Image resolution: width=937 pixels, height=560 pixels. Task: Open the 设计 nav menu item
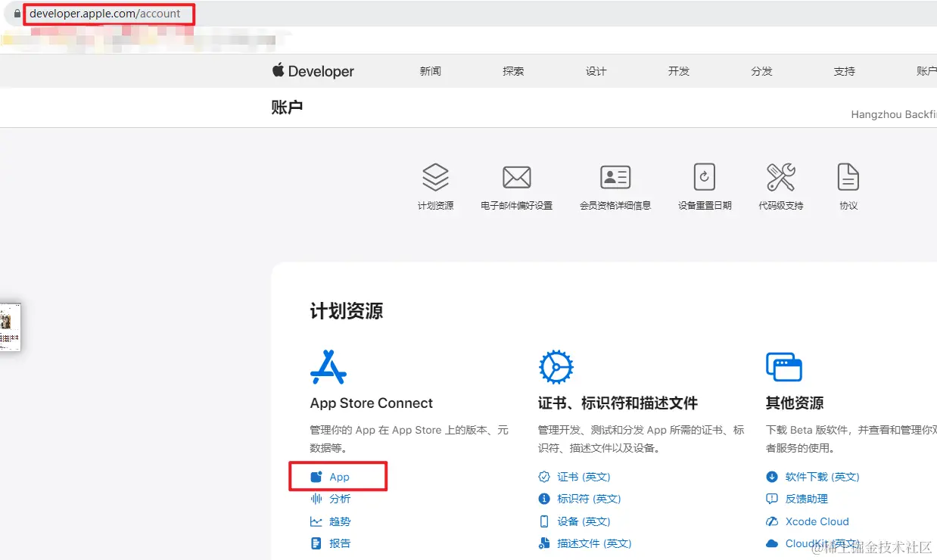coord(596,71)
